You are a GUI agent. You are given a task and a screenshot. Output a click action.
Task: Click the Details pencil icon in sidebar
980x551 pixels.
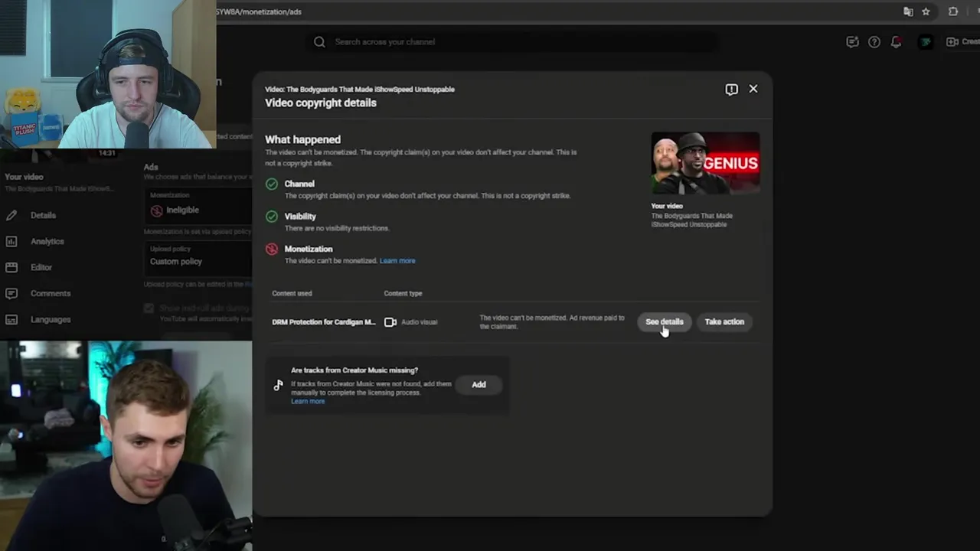point(11,216)
